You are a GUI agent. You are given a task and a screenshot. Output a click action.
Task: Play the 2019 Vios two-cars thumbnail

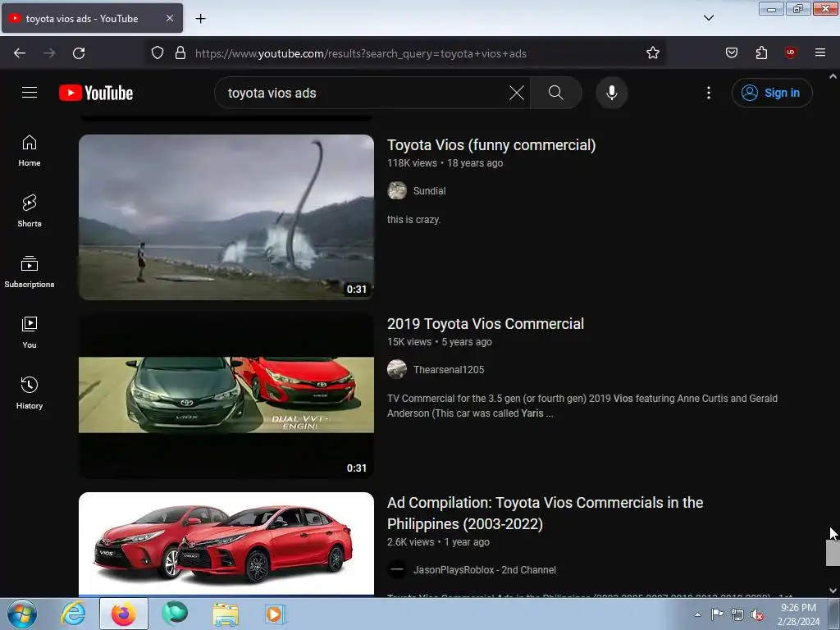pyautogui.click(x=226, y=396)
